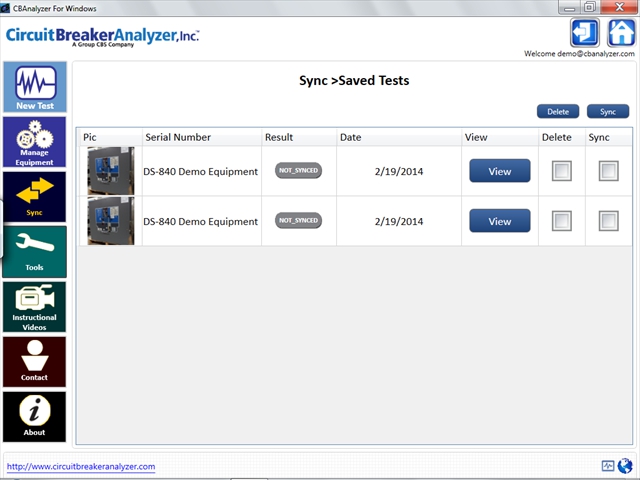This screenshot has width=640, height=480.
Task: Tick Delete checkbox for first DS-840 row
Action: coord(562,171)
